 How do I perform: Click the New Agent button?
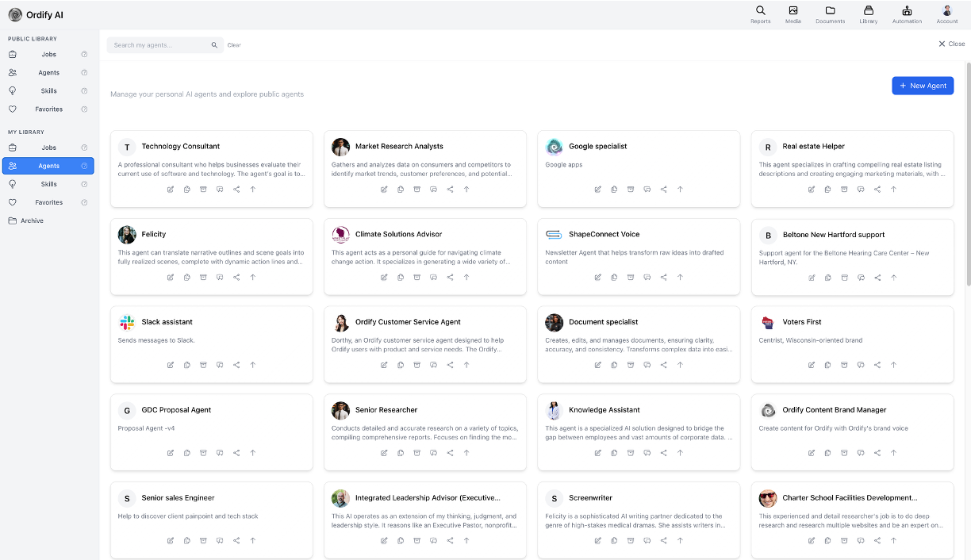pyautogui.click(x=923, y=86)
